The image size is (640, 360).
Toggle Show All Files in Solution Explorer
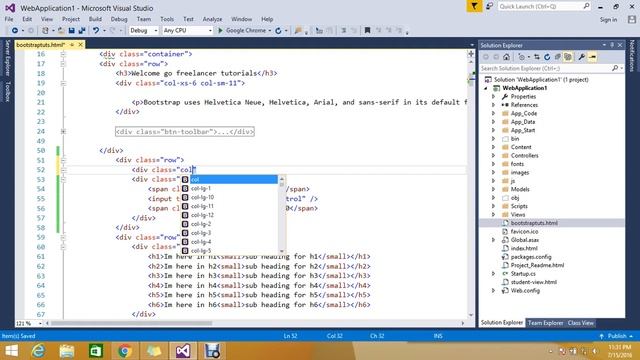pyautogui.click(x=568, y=57)
